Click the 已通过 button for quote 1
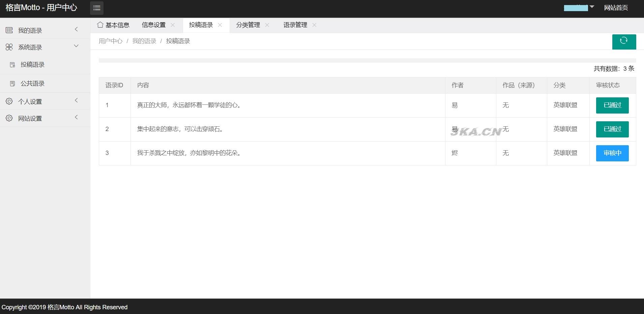 point(612,105)
